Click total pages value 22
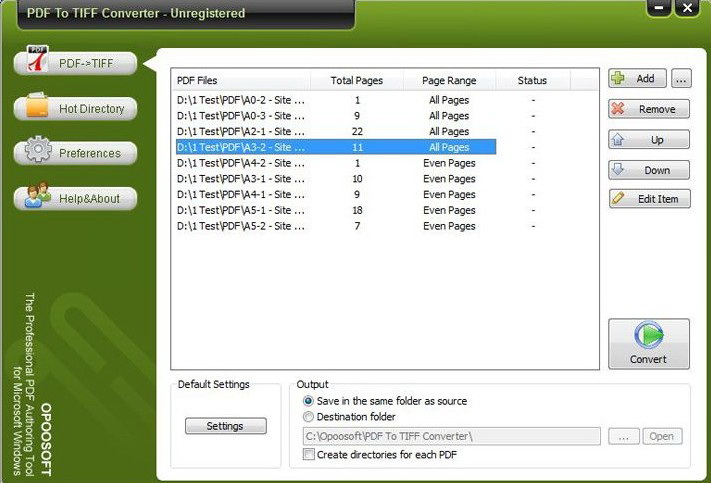This screenshot has width=711, height=483. click(x=357, y=132)
